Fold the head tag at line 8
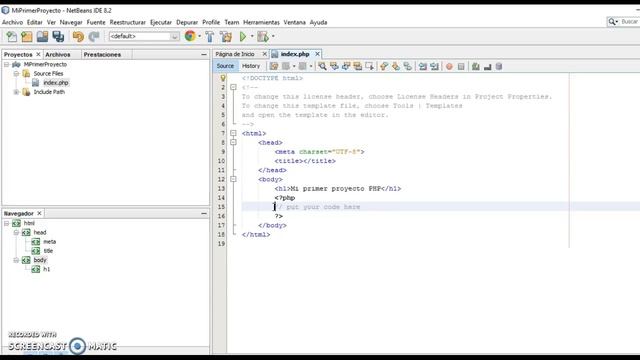 coord(233,142)
